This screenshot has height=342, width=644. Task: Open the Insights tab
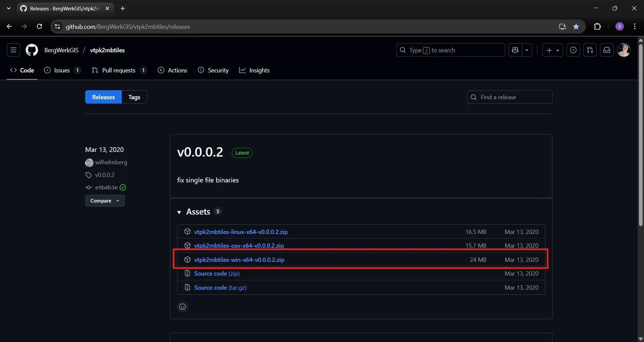point(254,70)
